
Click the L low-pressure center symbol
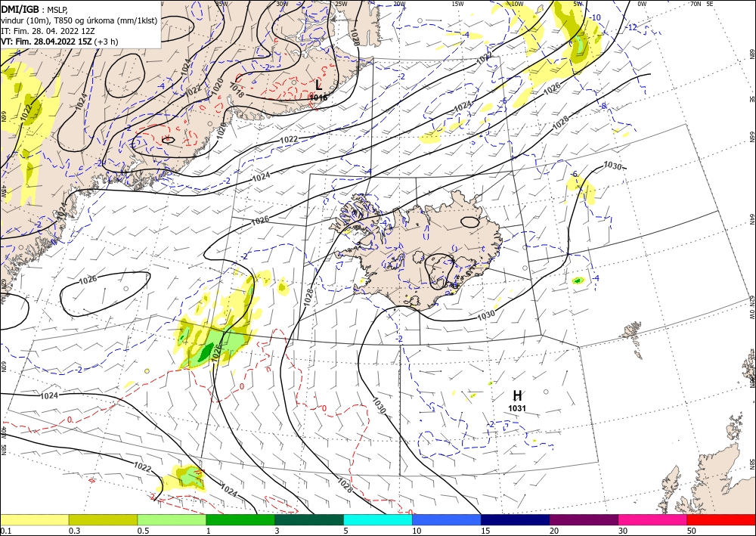(318, 85)
